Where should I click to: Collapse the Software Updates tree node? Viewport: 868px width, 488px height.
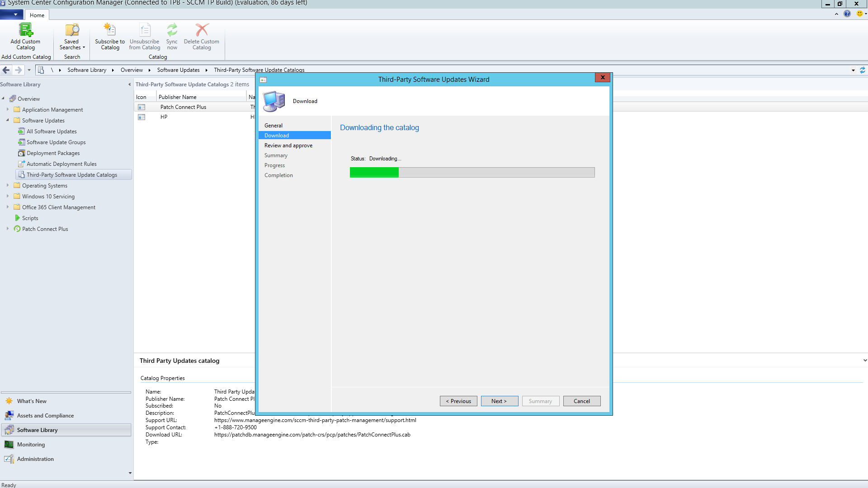8,120
